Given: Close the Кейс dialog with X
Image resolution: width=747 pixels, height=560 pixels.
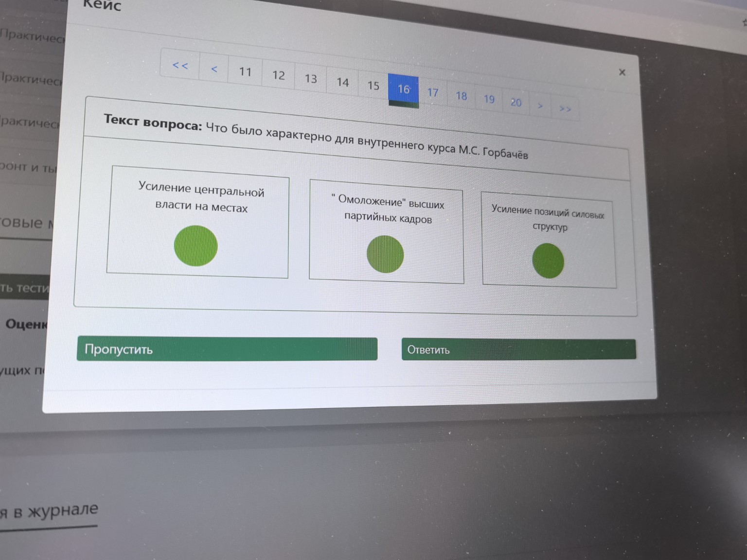Looking at the screenshot, I should [x=622, y=72].
